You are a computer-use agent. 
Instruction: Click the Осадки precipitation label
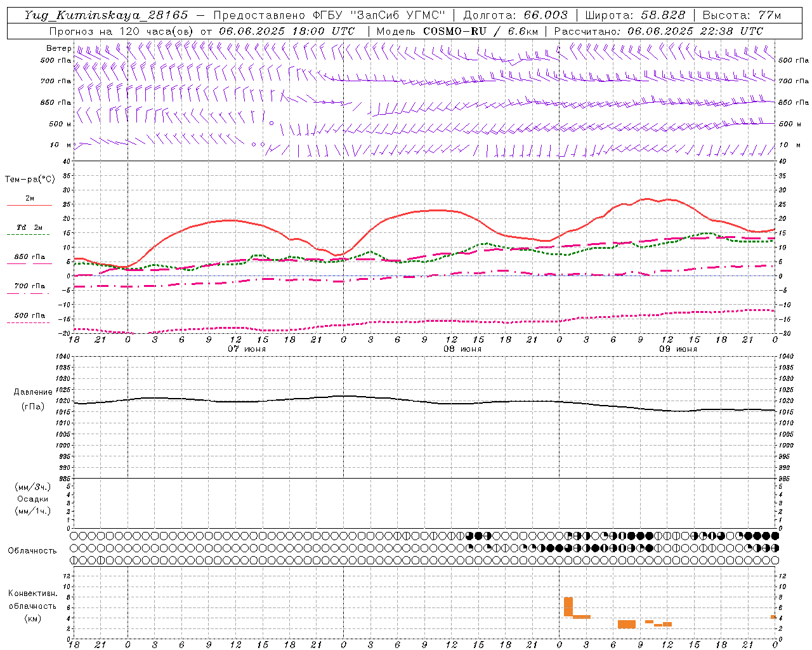[x=32, y=499]
